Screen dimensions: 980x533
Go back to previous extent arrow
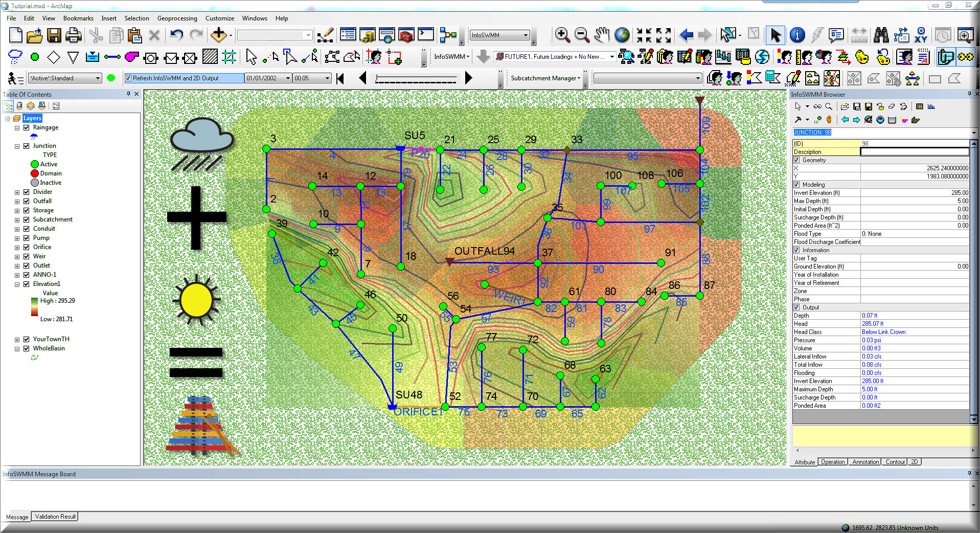(686, 35)
